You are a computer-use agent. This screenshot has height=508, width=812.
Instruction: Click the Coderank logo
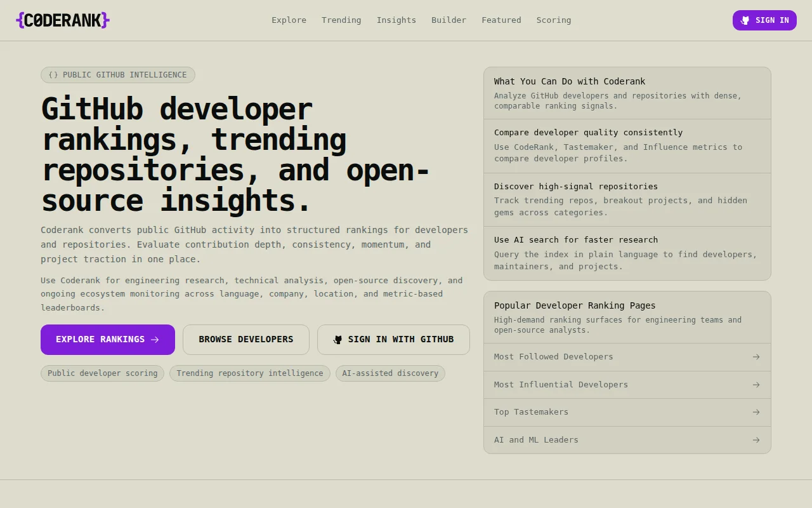coord(63,20)
